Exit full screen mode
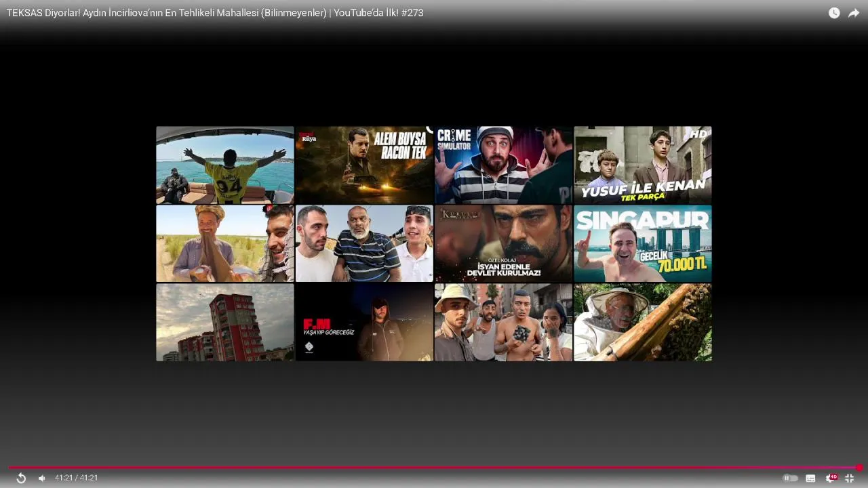868x488 pixels. click(x=850, y=478)
